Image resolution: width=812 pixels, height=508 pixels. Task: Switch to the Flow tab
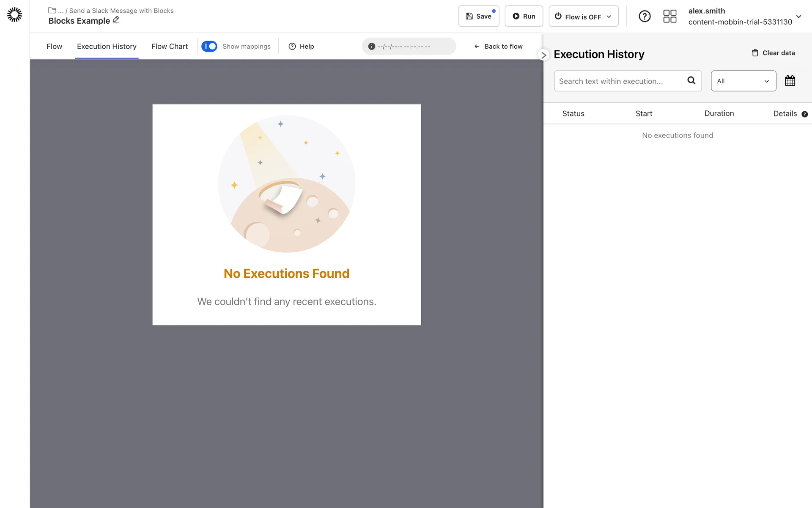(54, 47)
